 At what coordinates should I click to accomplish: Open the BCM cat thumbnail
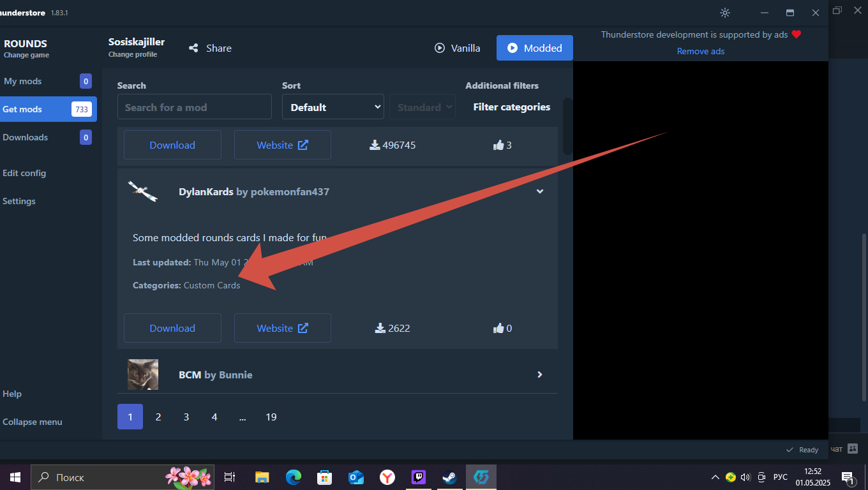coord(143,375)
